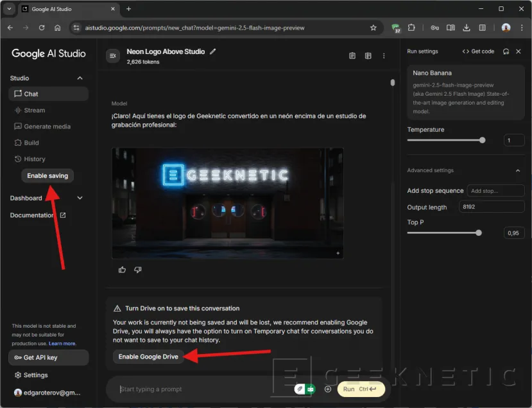This screenshot has height=408, width=532.
Task: Open compare mode split-view icon
Action: pyautogui.click(x=368, y=56)
